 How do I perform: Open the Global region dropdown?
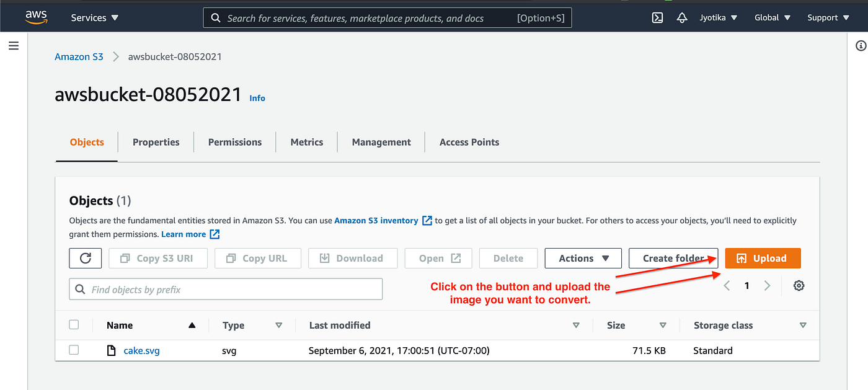click(x=772, y=17)
